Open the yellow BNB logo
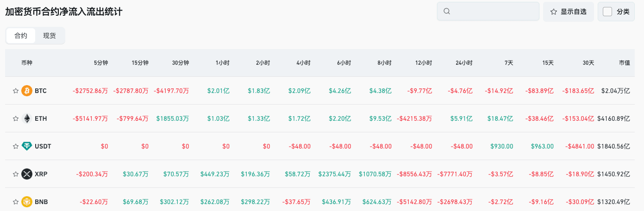 click(27, 202)
